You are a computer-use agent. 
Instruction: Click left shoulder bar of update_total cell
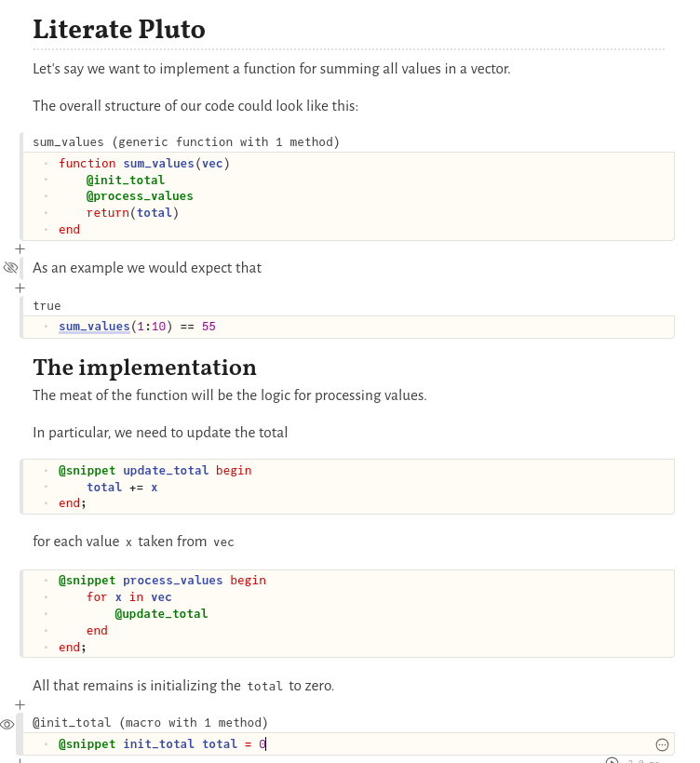click(x=21, y=487)
